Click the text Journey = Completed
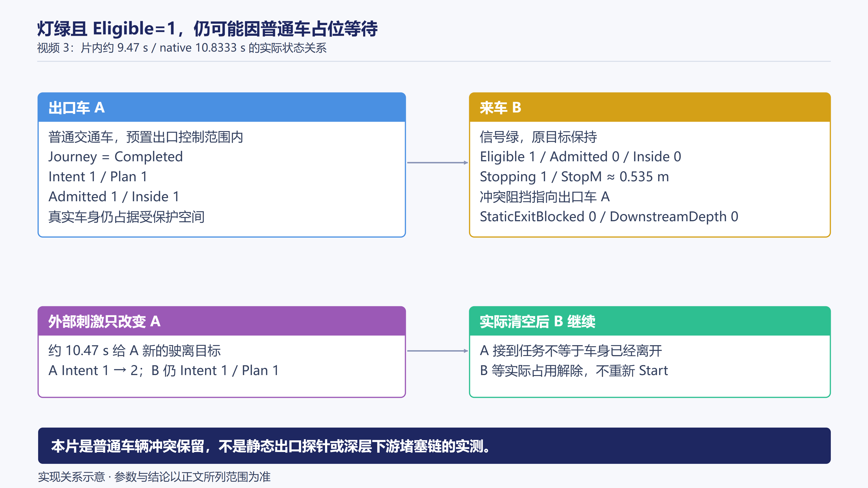Screen dimensions: 868x488 click(116, 157)
